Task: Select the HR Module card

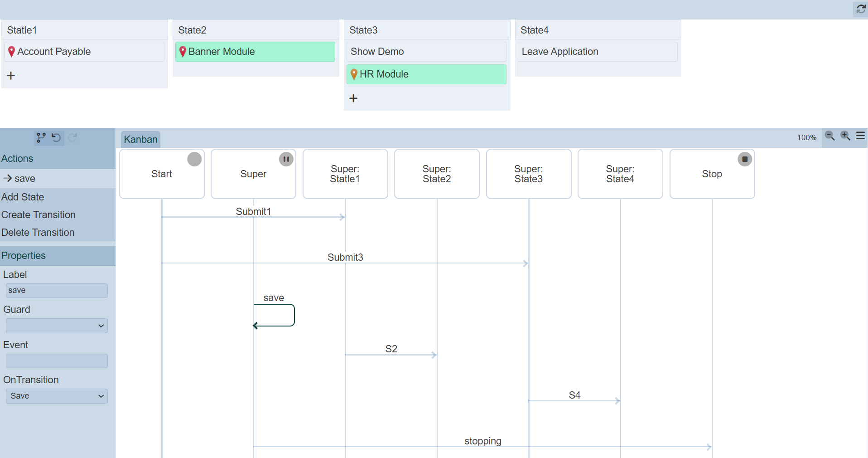Action: click(x=426, y=74)
